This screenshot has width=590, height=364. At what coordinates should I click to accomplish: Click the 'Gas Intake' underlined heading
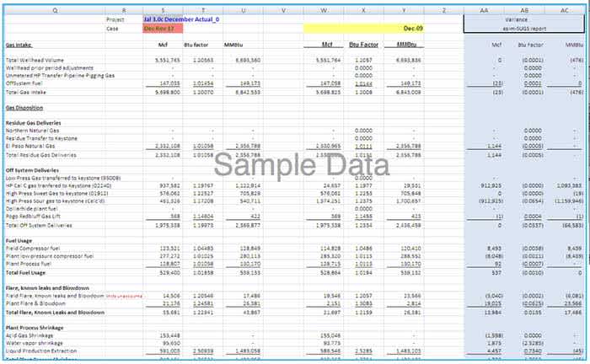click(x=19, y=45)
